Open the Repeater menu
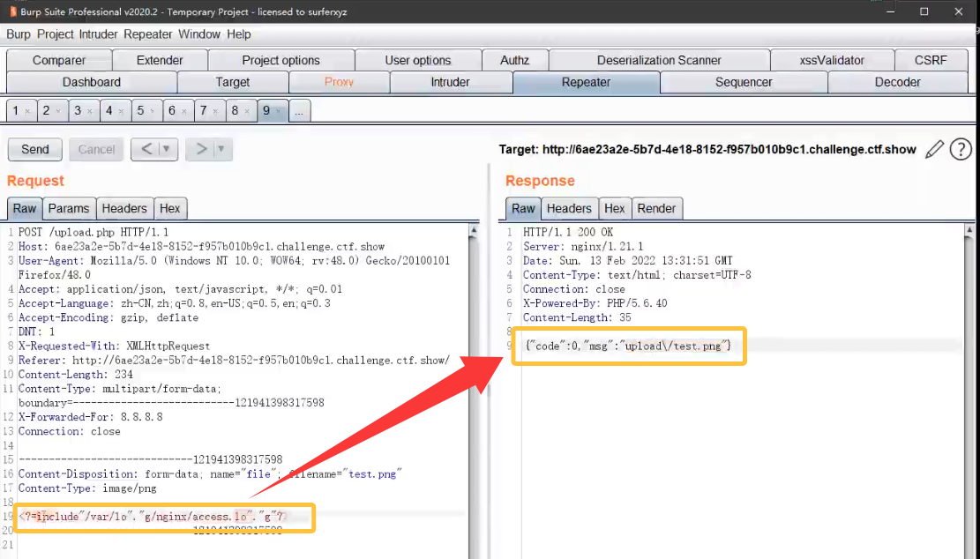Viewport: 980px width, 559px height. 147,34
